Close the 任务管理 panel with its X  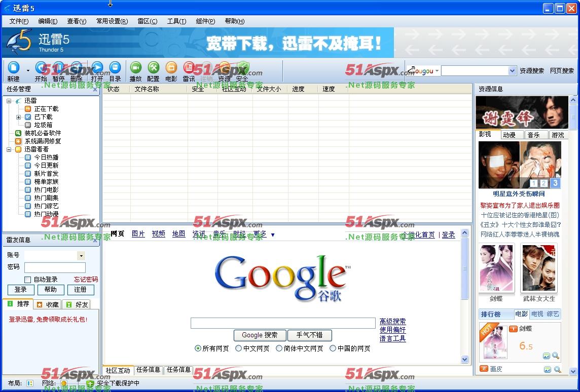tap(95, 90)
